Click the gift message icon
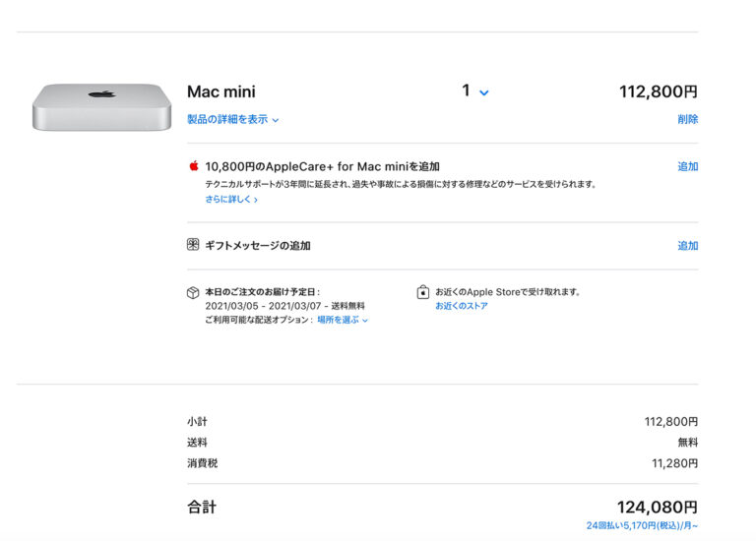 point(193,245)
